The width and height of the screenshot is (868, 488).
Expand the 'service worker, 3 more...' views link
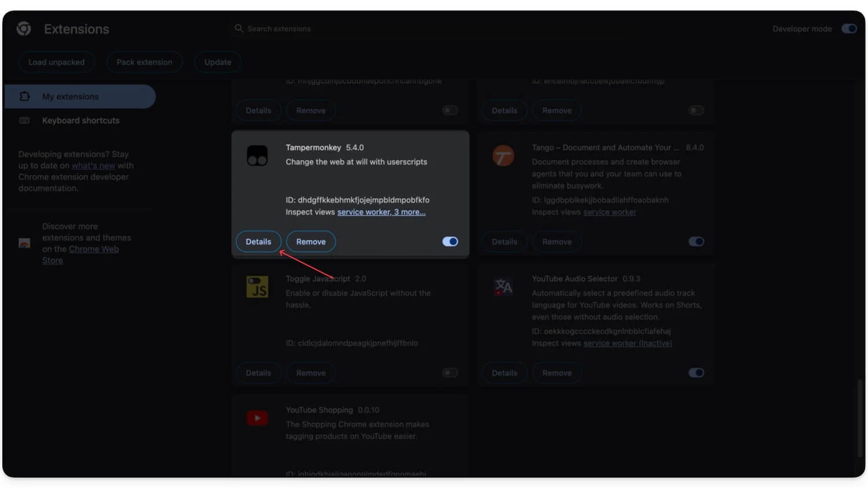[x=381, y=212]
